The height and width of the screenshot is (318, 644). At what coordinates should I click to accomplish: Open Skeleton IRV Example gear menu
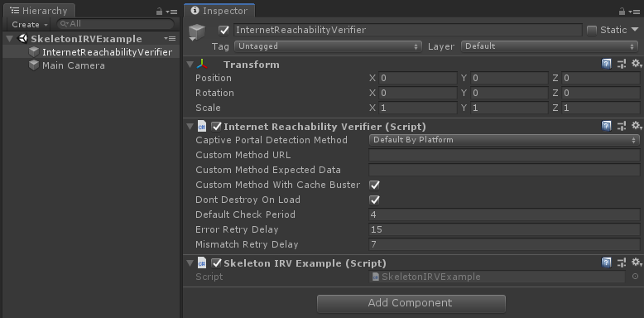[x=637, y=263]
